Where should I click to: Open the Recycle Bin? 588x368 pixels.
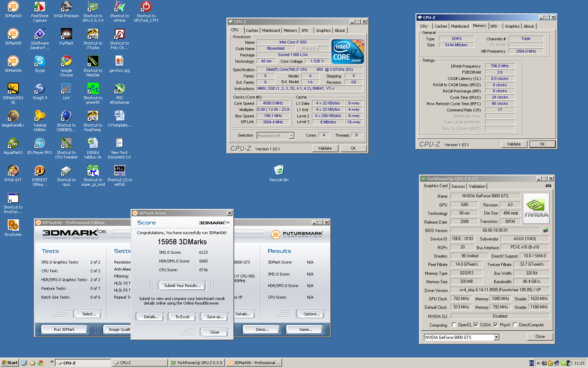click(x=279, y=173)
